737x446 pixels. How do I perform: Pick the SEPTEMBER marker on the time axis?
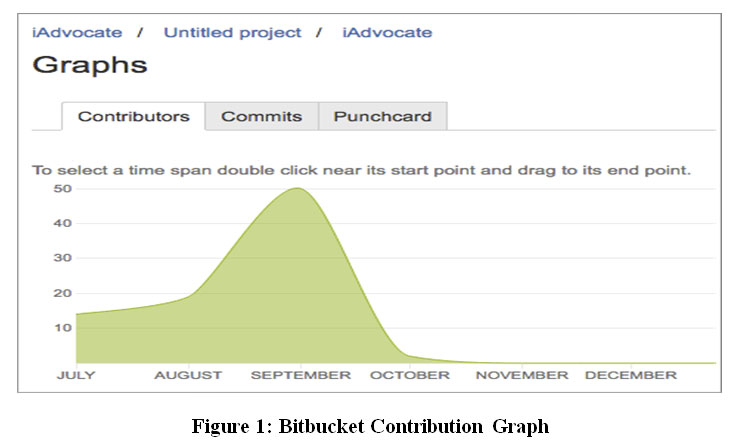300,375
